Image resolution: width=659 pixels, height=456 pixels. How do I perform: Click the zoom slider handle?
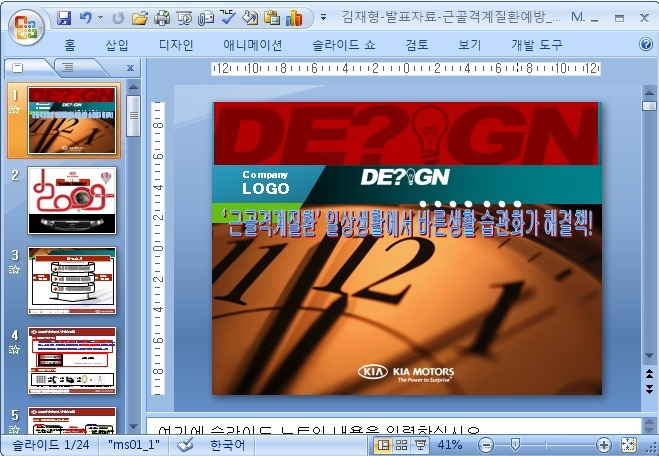click(x=515, y=444)
